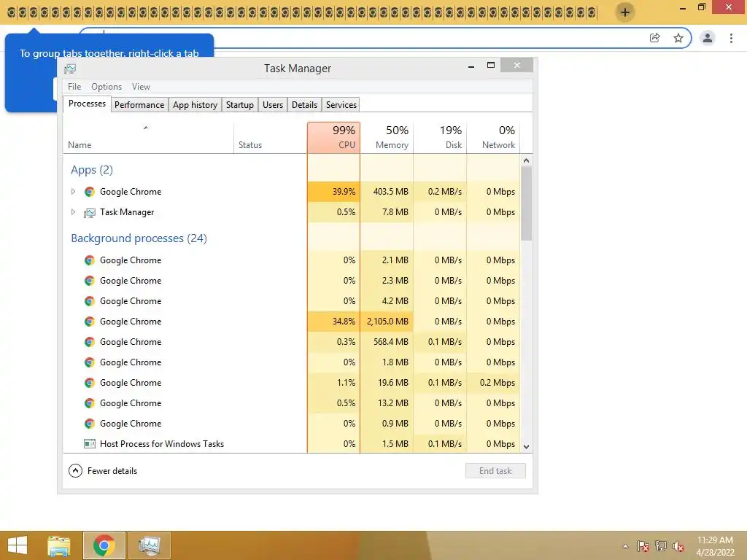Open a new Chrome tab with plus button

pyautogui.click(x=625, y=12)
